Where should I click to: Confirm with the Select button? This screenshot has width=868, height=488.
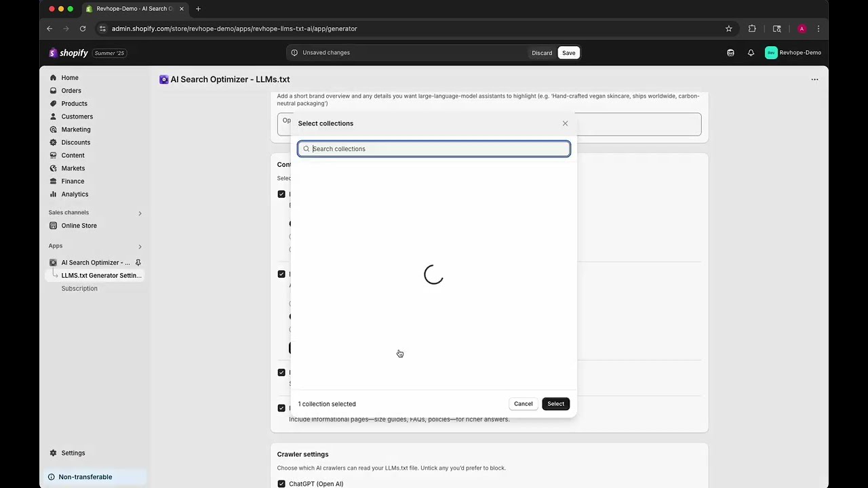click(555, 404)
